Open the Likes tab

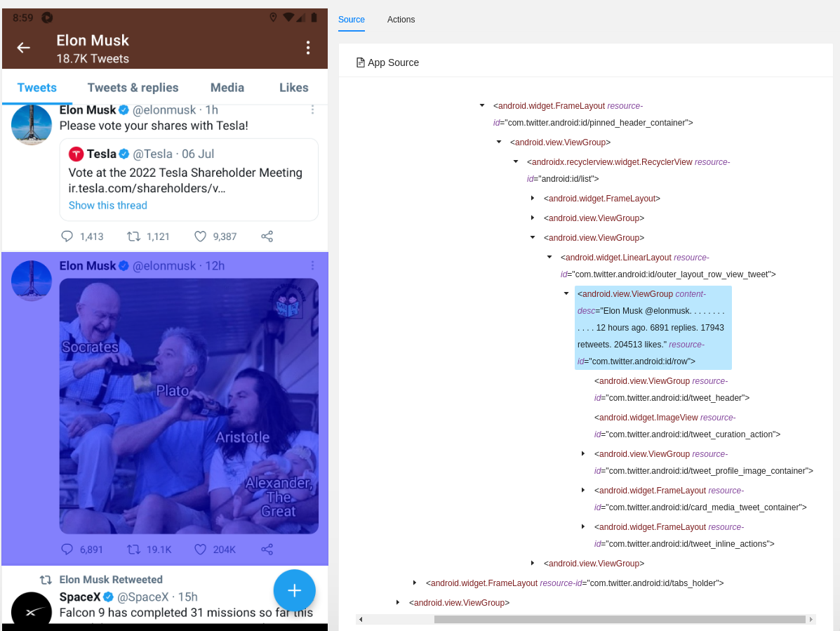click(293, 88)
